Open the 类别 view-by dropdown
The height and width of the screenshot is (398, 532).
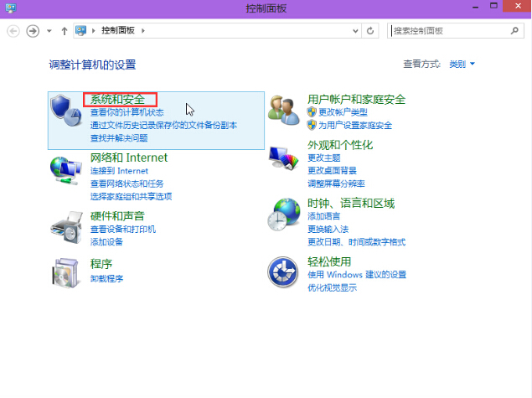click(x=462, y=65)
